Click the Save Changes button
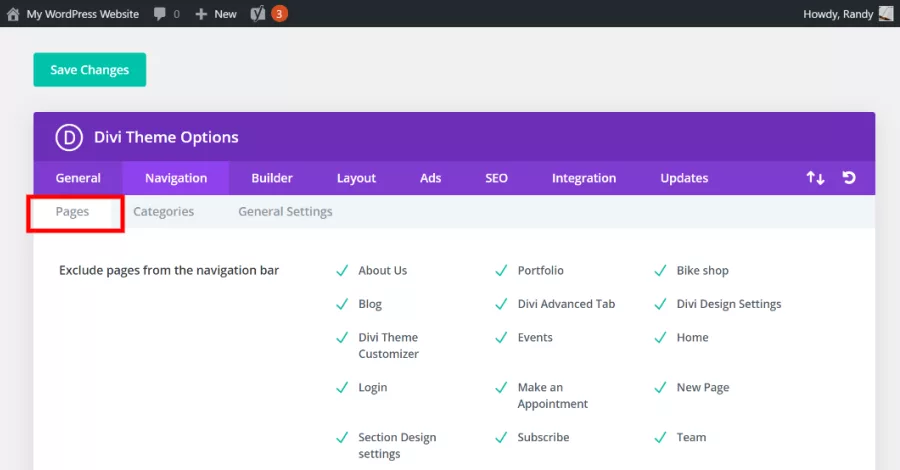900x470 pixels. tap(90, 70)
